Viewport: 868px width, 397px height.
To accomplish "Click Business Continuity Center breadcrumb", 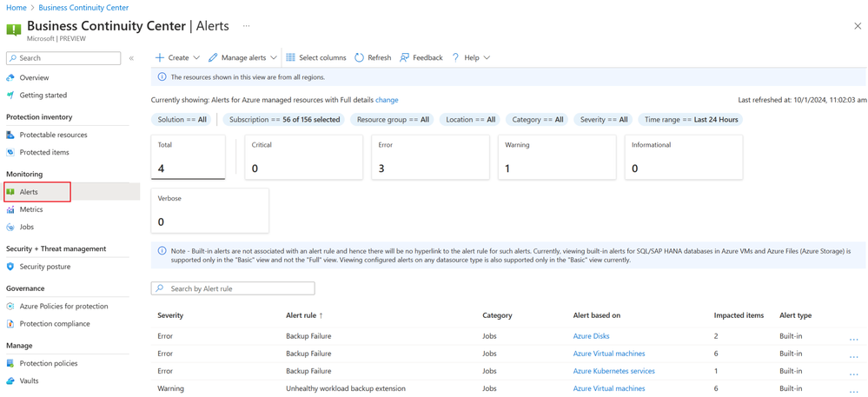I will point(83,8).
